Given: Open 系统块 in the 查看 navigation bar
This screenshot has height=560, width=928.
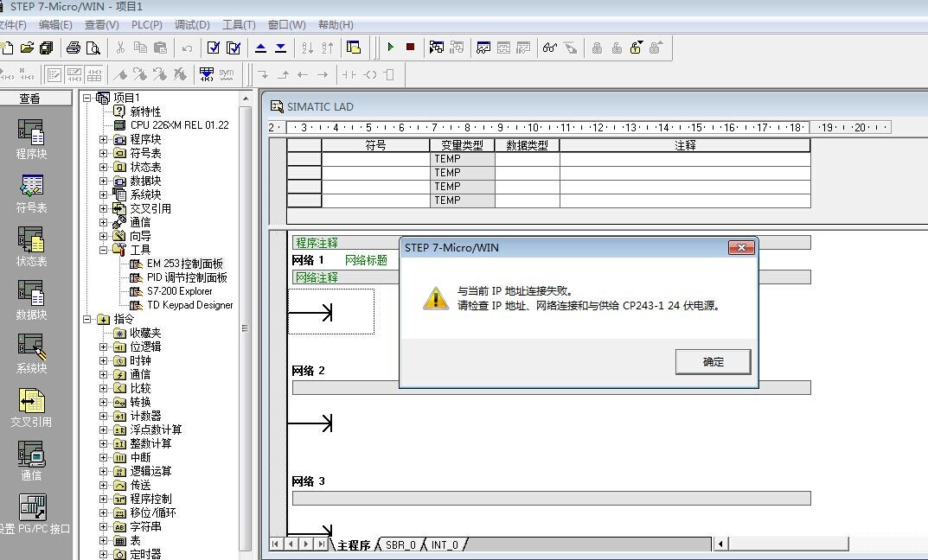Looking at the screenshot, I should [31, 353].
